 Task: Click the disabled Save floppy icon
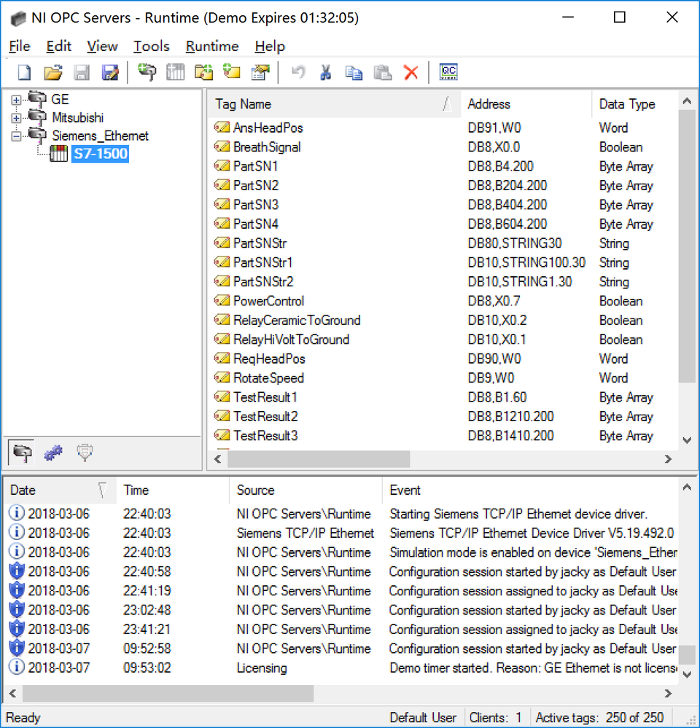click(x=82, y=72)
